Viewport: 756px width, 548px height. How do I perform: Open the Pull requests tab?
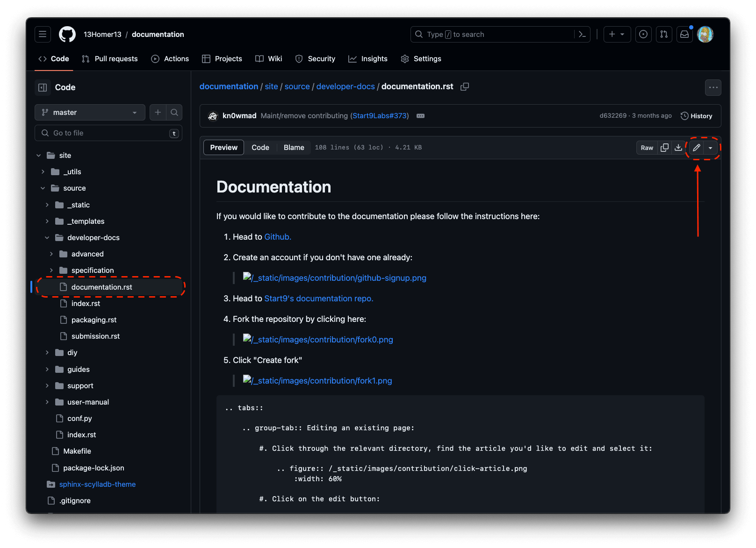[110, 59]
